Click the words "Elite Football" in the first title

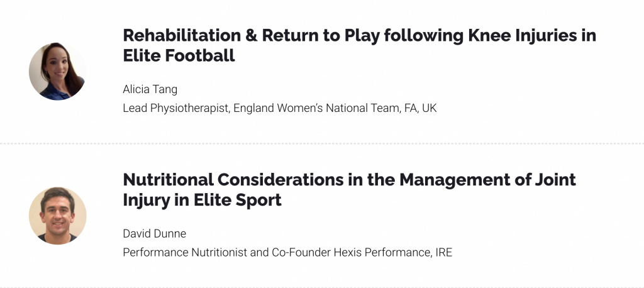coord(179,55)
